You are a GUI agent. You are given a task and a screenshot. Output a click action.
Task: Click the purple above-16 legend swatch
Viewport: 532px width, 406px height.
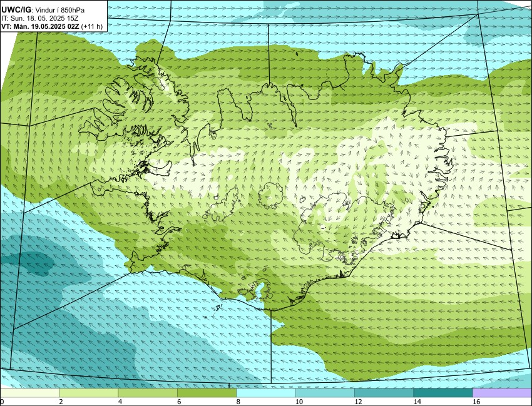pyautogui.click(x=502, y=393)
